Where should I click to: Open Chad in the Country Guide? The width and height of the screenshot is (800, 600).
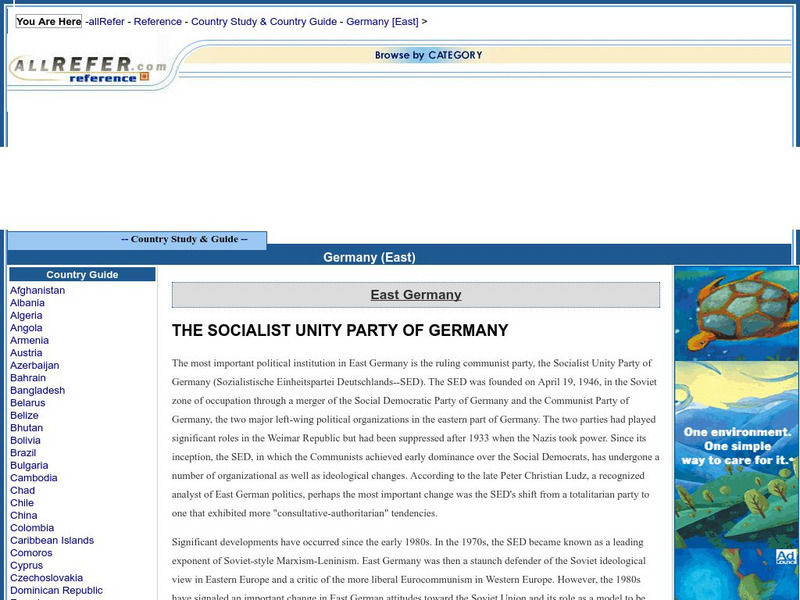[22, 490]
